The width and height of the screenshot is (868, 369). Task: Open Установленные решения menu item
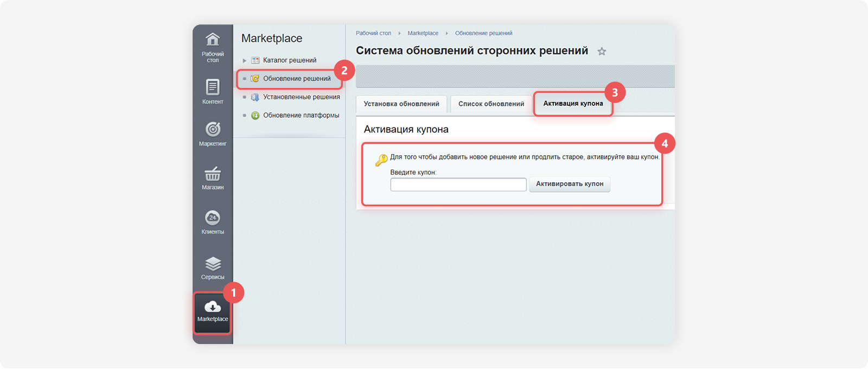click(301, 97)
